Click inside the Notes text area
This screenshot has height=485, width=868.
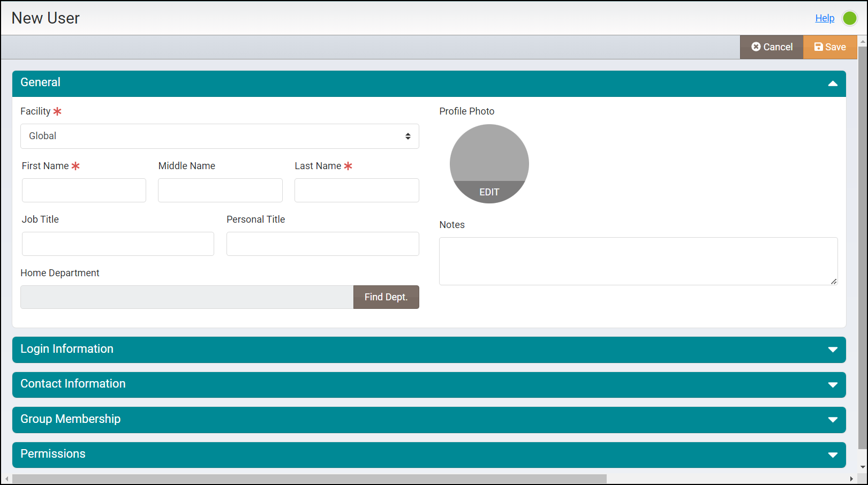click(637, 261)
